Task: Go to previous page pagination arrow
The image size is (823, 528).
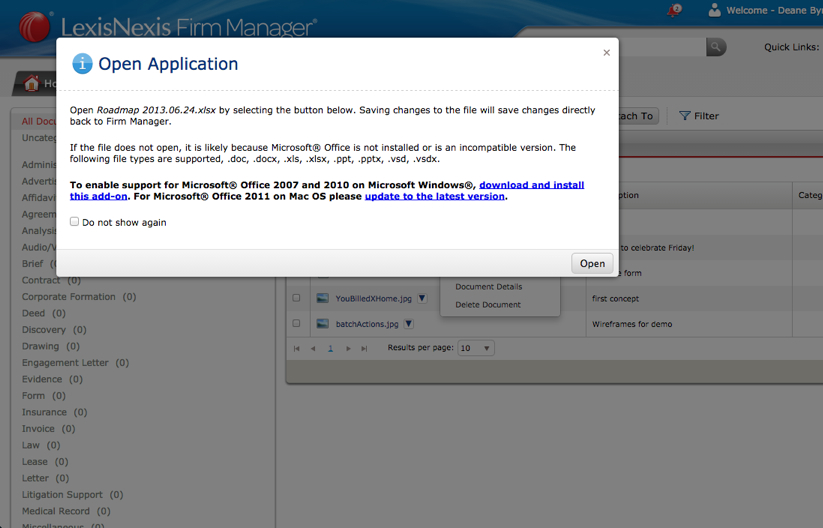Action: click(313, 349)
